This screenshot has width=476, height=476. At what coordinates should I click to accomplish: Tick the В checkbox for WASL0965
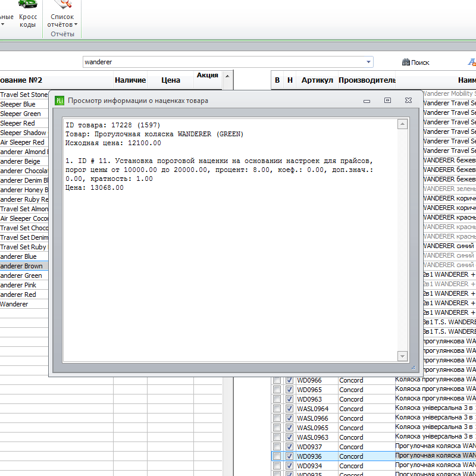coord(277,428)
